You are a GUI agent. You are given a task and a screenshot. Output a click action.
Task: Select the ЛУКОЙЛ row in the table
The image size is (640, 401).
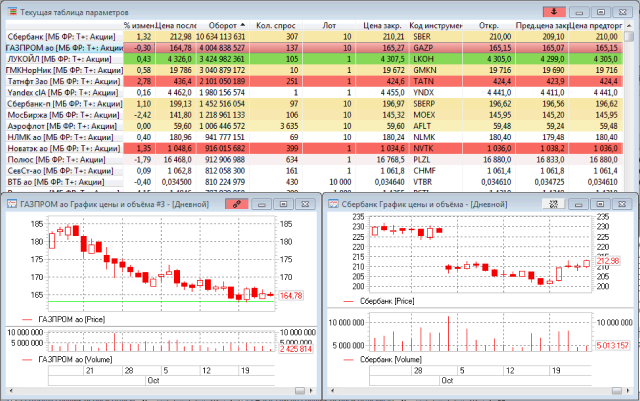pos(60,59)
